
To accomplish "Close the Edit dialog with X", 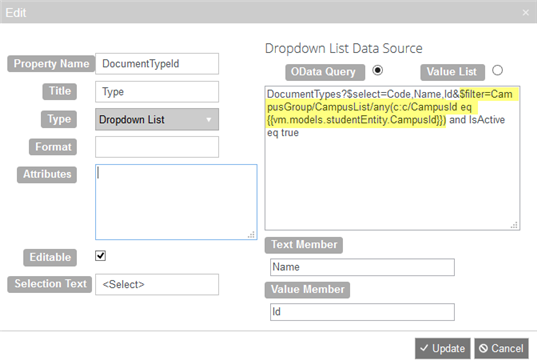I will (525, 13).
